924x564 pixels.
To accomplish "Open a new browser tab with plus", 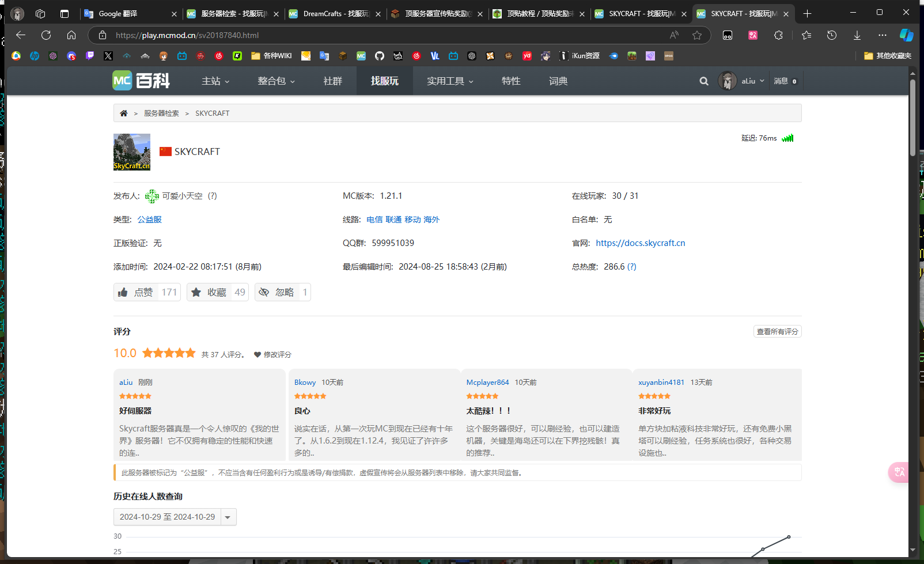I will [x=807, y=13].
